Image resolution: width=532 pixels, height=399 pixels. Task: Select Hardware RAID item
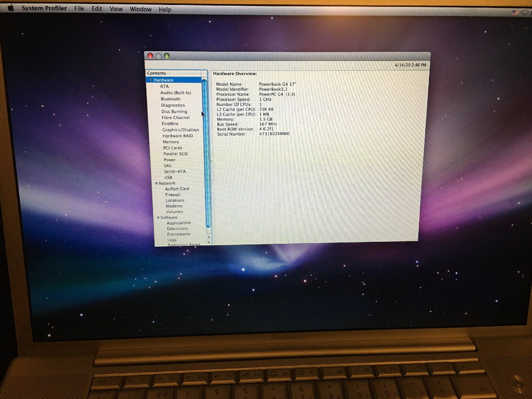[x=177, y=136]
